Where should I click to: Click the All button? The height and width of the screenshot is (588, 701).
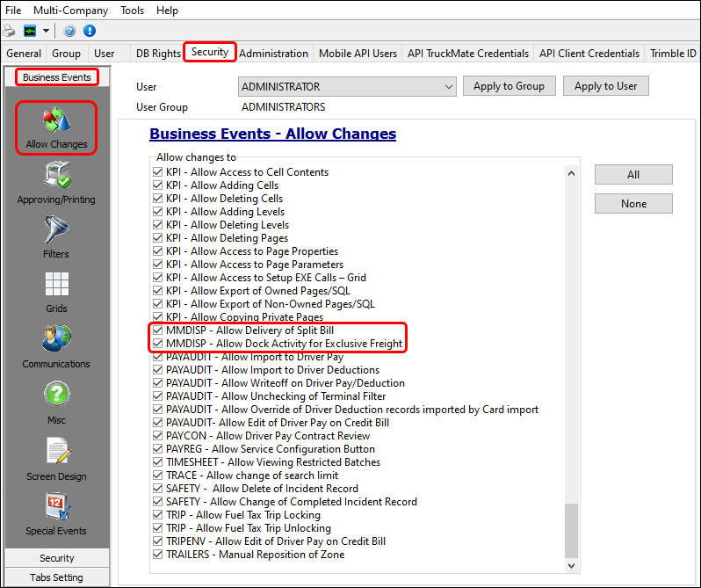click(x=633, y=174)
